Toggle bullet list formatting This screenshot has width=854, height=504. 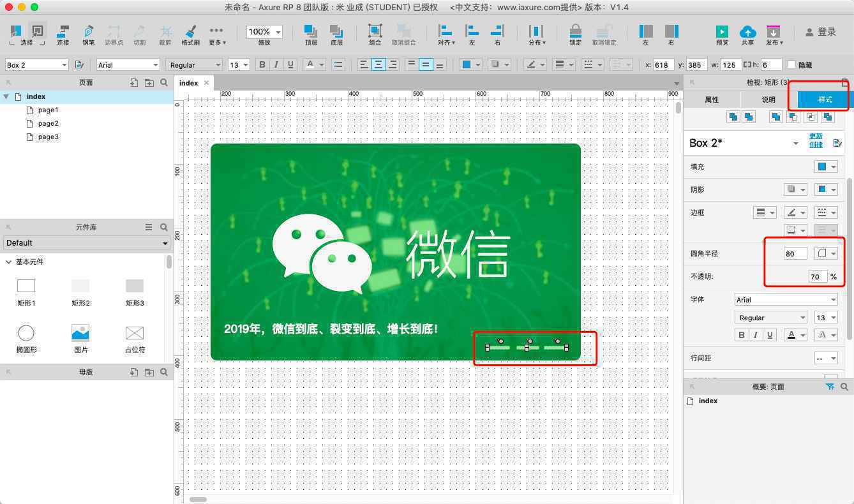coord(338,64)
